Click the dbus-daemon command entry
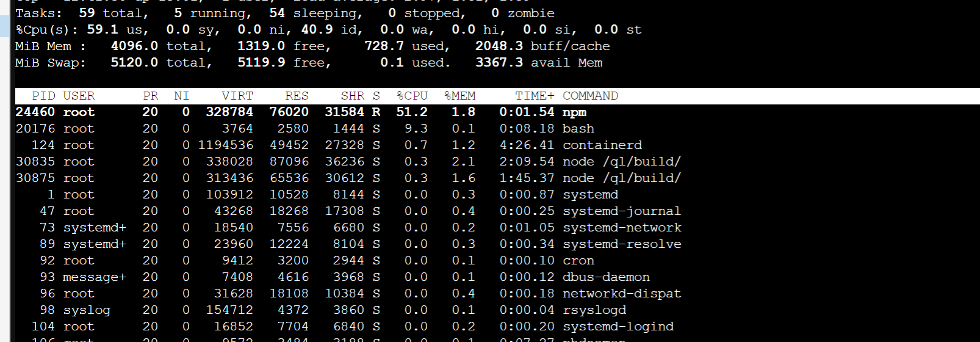The width and height of the screenshot is (980, 342). point(606,277)
